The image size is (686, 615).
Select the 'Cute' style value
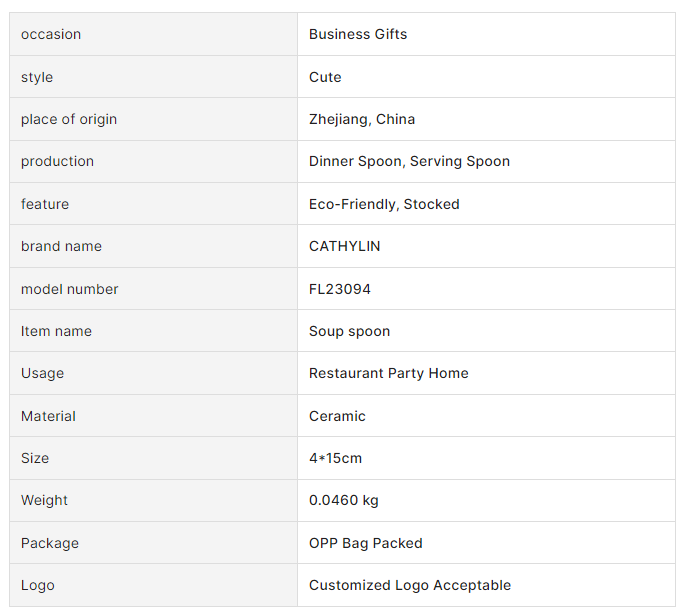point(325,77)
